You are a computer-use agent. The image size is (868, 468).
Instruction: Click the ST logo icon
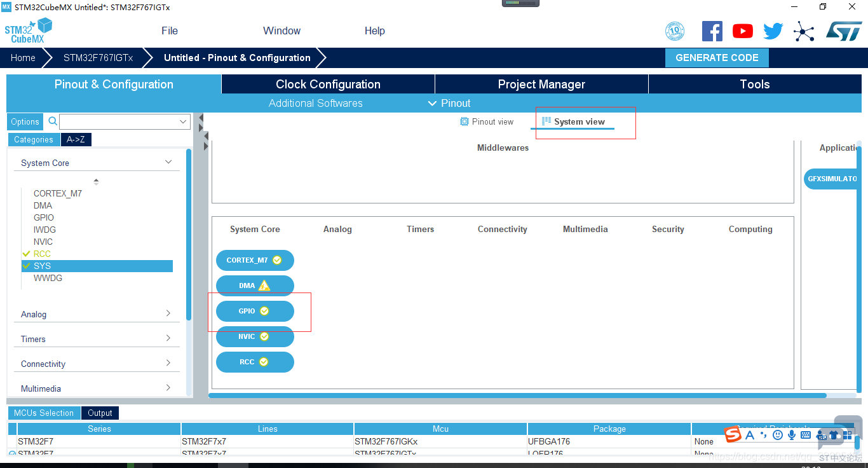(844, 31)
